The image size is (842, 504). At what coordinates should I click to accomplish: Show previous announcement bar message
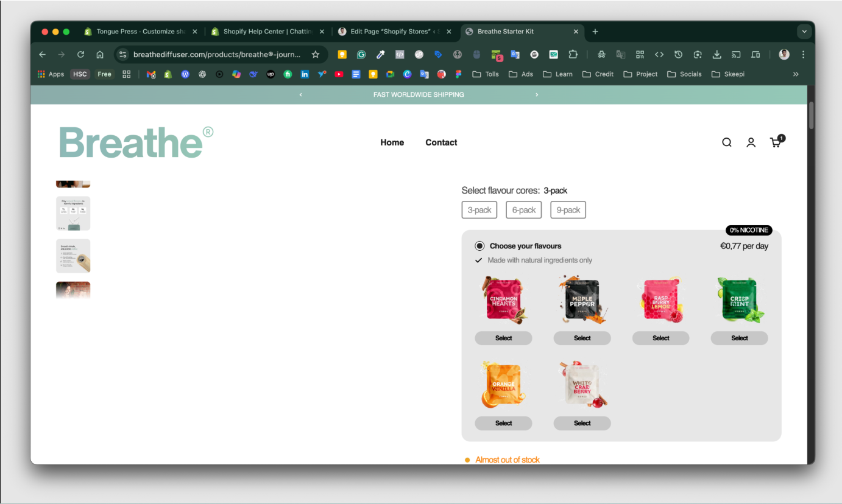click(x=300, y=95)
